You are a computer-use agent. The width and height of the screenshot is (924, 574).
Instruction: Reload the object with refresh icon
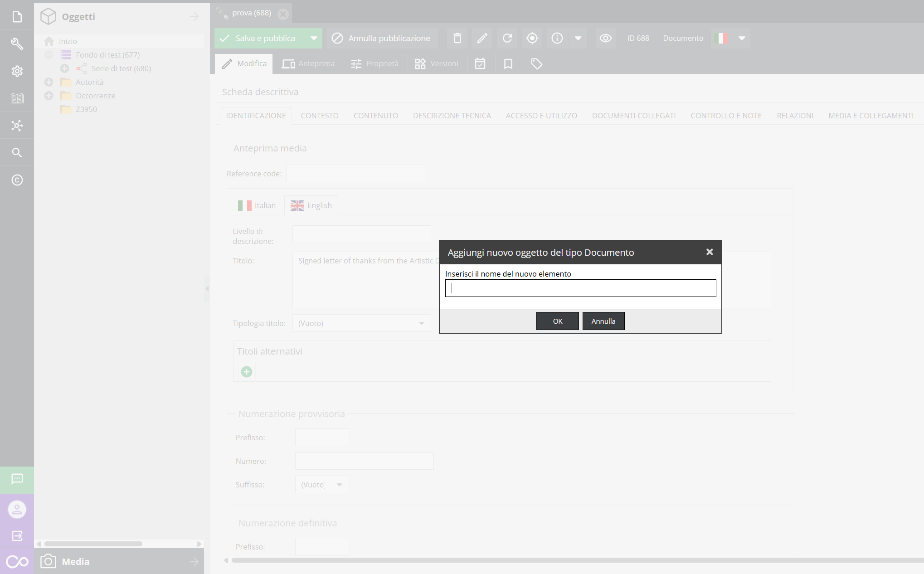click(507, 38)
